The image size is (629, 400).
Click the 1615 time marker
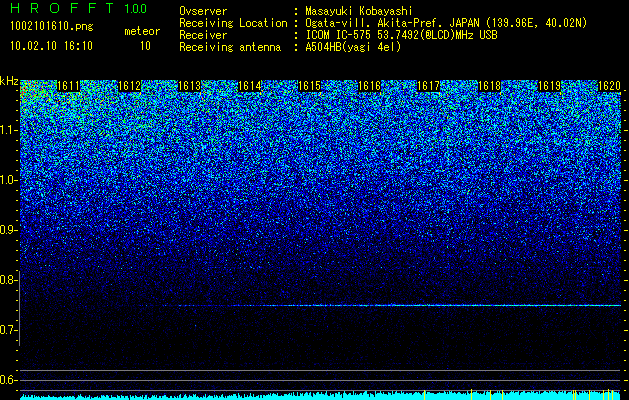point(309,86)
